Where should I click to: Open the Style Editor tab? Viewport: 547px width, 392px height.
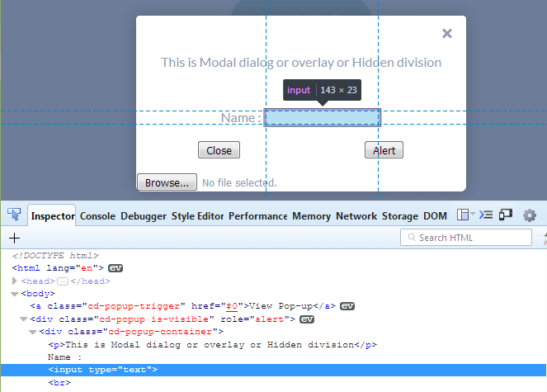tap(197, 216)
